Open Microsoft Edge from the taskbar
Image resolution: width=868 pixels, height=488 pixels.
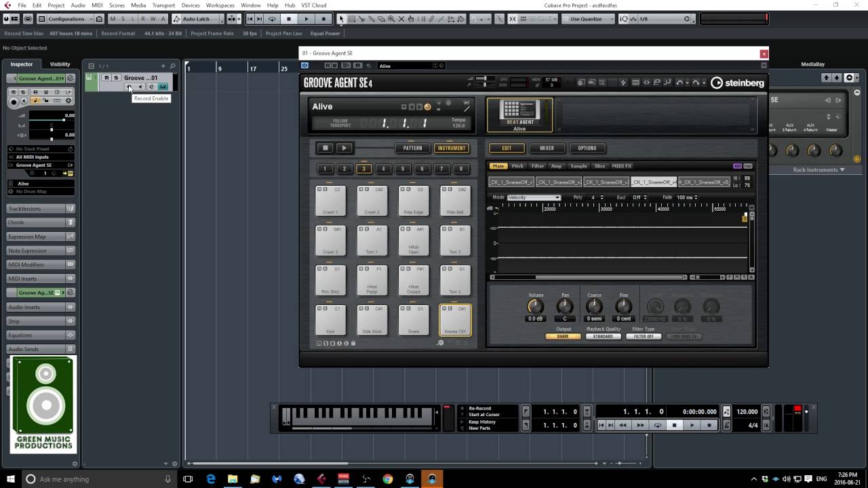coord(211,479)
